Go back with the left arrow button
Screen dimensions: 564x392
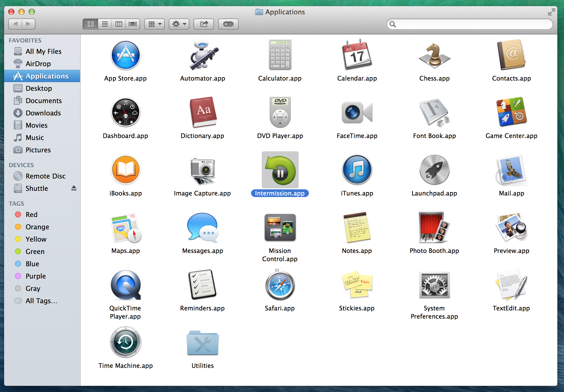15,24
